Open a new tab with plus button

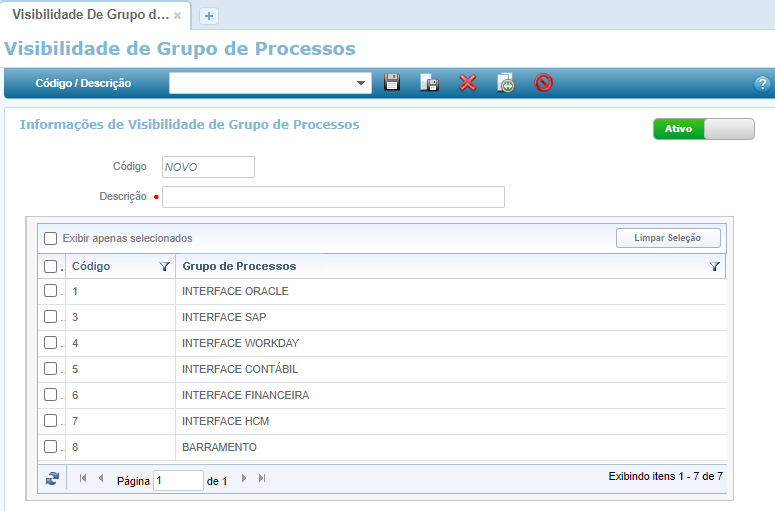209,16
